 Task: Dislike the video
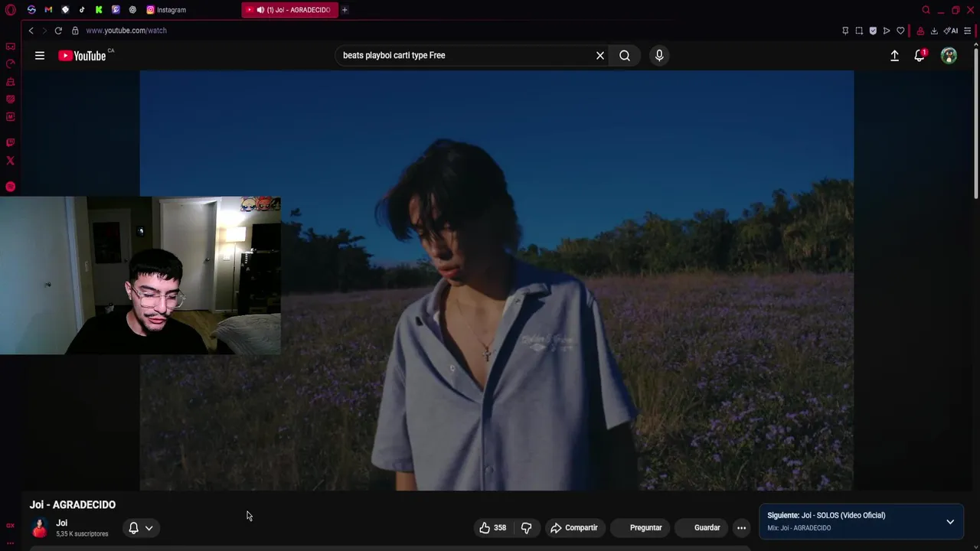tap(526, 527)
